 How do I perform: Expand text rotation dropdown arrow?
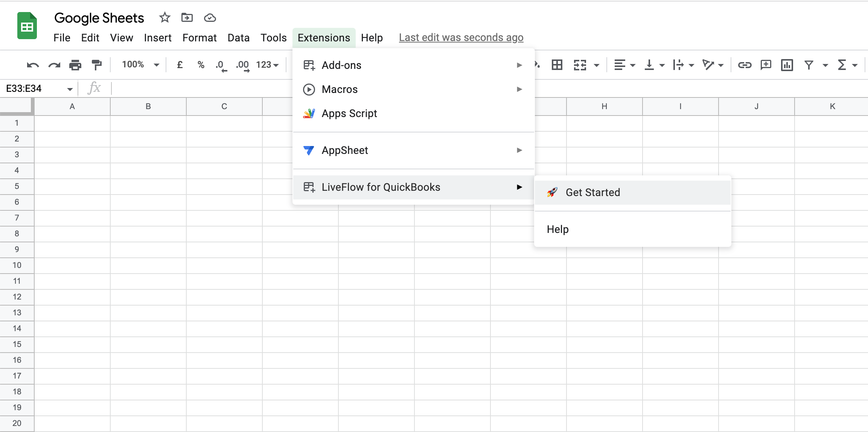click(721, 65)
